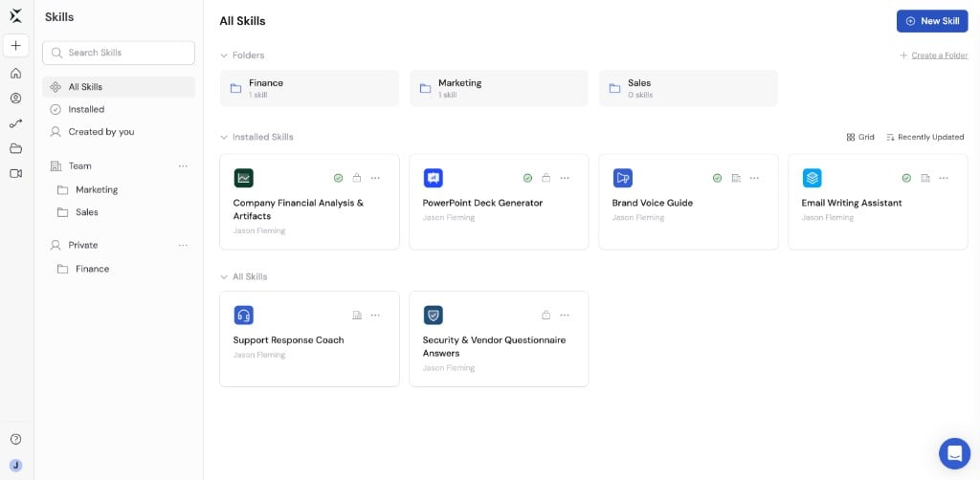Collapse the All Skills card section
The image size is (980, 480).
(x=224, y=276)
